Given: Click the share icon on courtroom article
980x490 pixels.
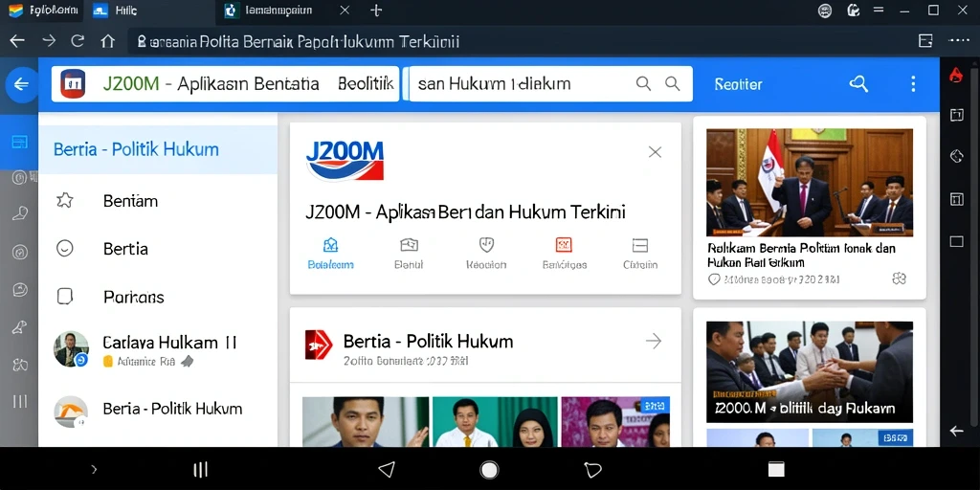Looking at the screenshot, I should click(x=899, y=278).
